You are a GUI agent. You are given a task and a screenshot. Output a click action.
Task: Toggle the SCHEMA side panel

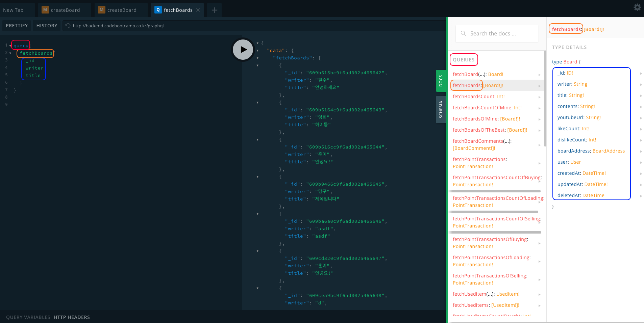[x=441, y=109]
